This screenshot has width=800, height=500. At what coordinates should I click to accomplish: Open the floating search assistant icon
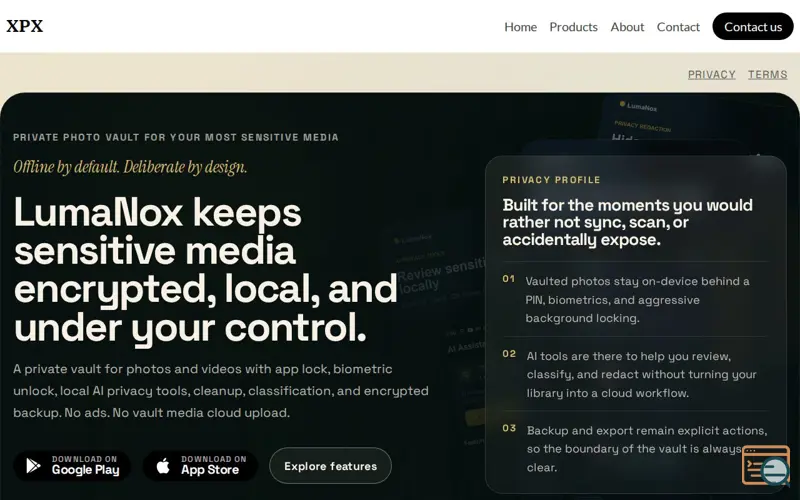pos(766,465)
